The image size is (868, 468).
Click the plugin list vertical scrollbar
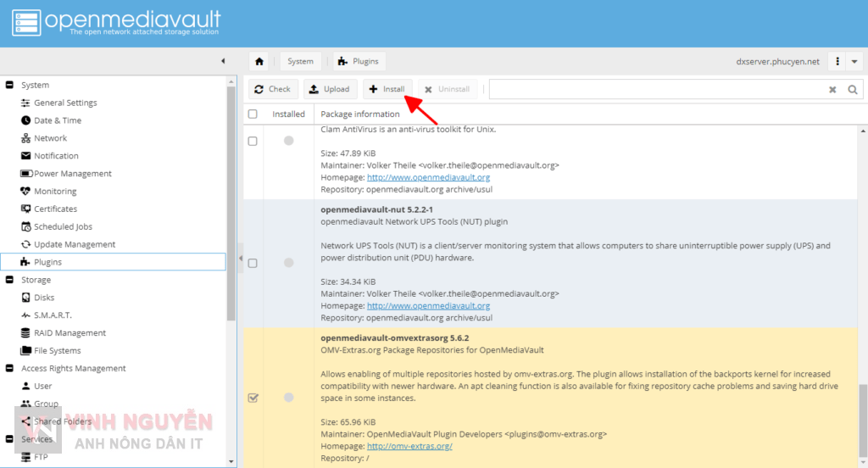(x=862, y=254)
